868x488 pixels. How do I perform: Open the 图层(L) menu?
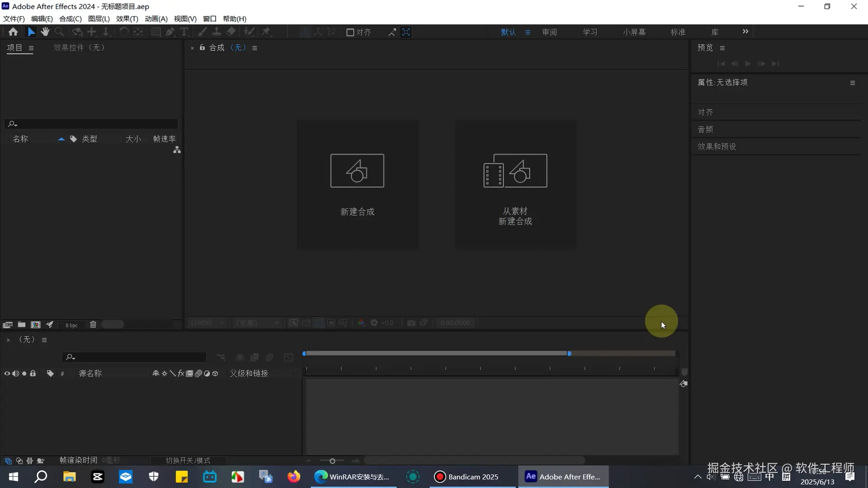pyautogui.click(x=99, y=19)
